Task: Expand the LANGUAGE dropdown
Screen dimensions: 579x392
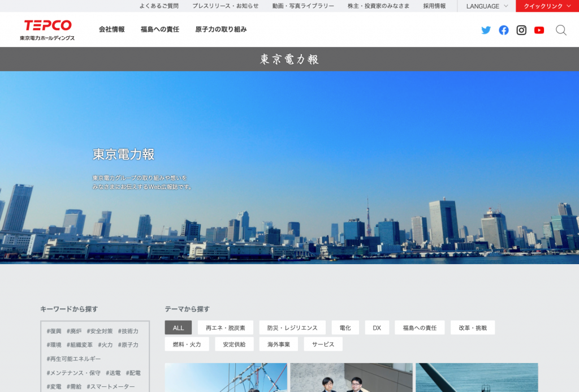Action: pos(486,6)
